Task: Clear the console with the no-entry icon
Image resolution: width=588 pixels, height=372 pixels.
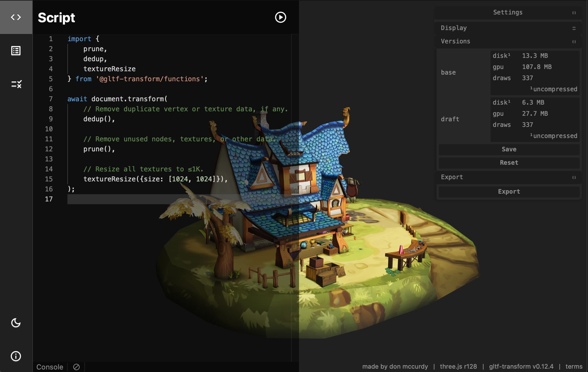Action: [x=76, y=367]
